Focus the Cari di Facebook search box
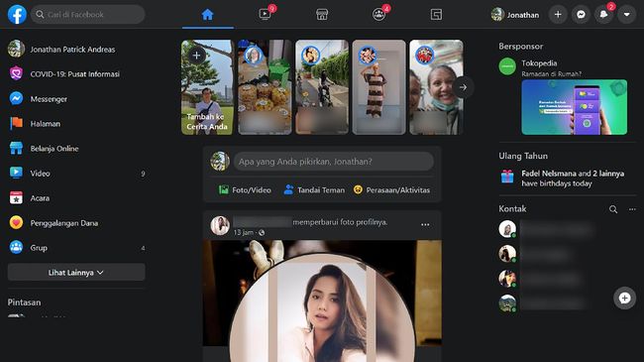The width and height of the screenshot is (644, 362). (x=88, y=15)
